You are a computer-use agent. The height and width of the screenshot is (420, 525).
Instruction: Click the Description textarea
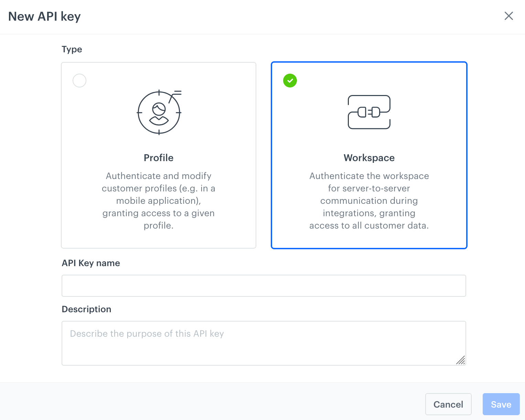point(264,343)
